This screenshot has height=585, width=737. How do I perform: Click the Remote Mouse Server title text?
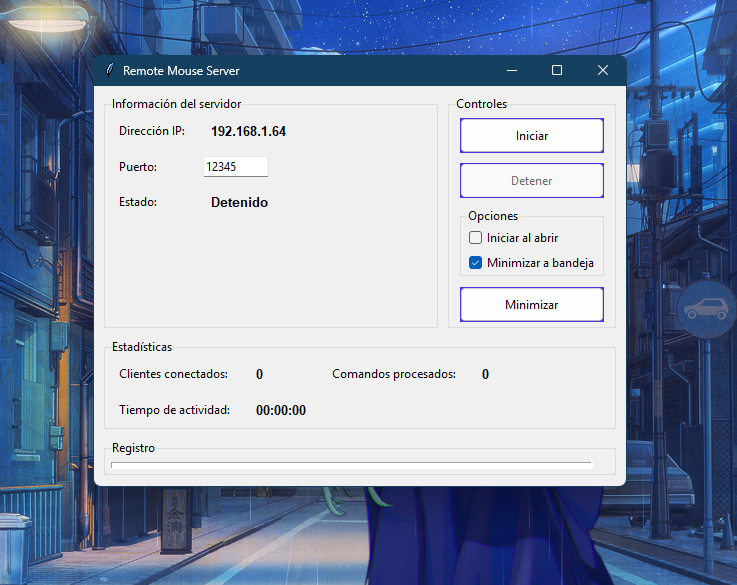(181, 70)
